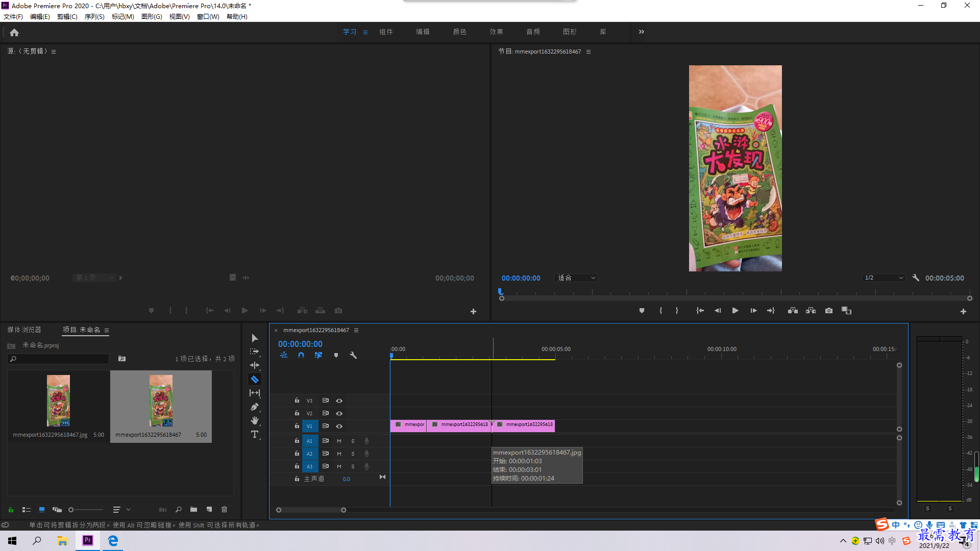This screenshot has width=980, height=551.
Task: Mute audio track A1
Action: pyautogui.click(x=339, y=441)
